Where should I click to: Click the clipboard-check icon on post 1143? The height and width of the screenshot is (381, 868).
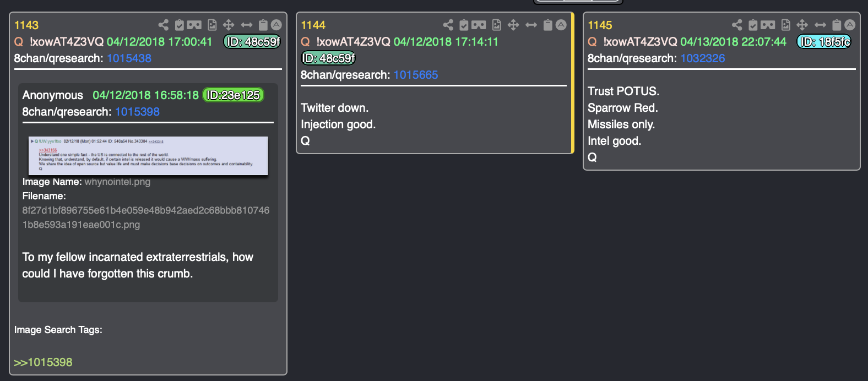[x=180, y=25]
